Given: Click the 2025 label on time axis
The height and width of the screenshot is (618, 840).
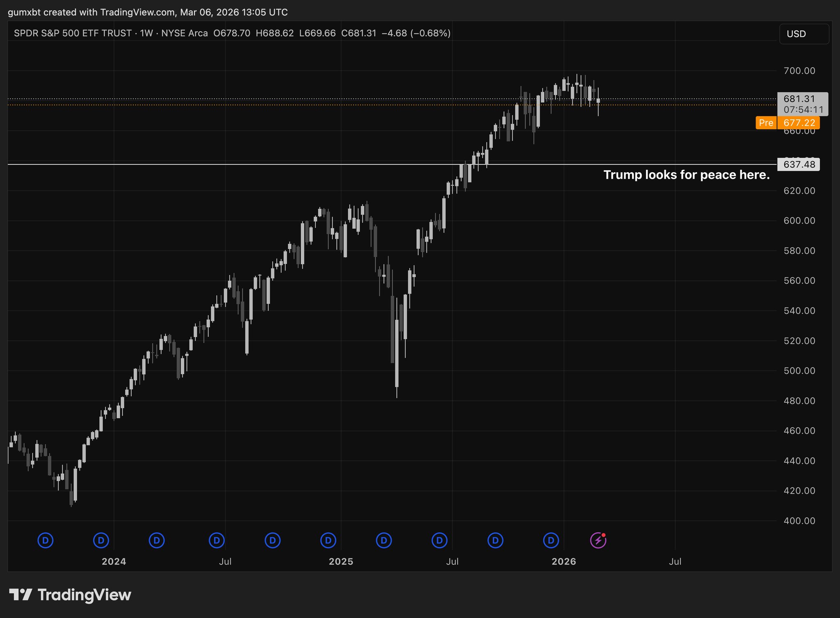Looking at the screenshot, I should (x=341, y=561).
